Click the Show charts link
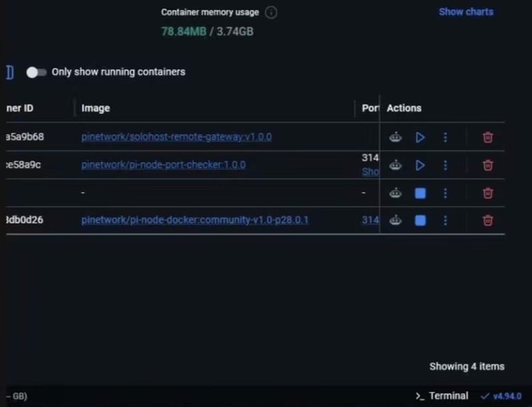 click(x=466, y=12)
